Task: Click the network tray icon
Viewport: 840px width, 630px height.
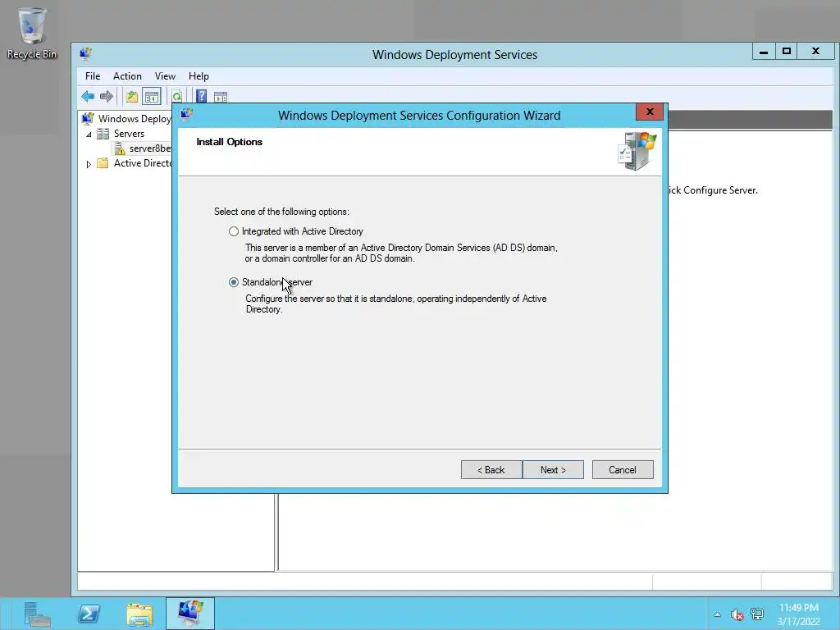Action: coord(757,614)
